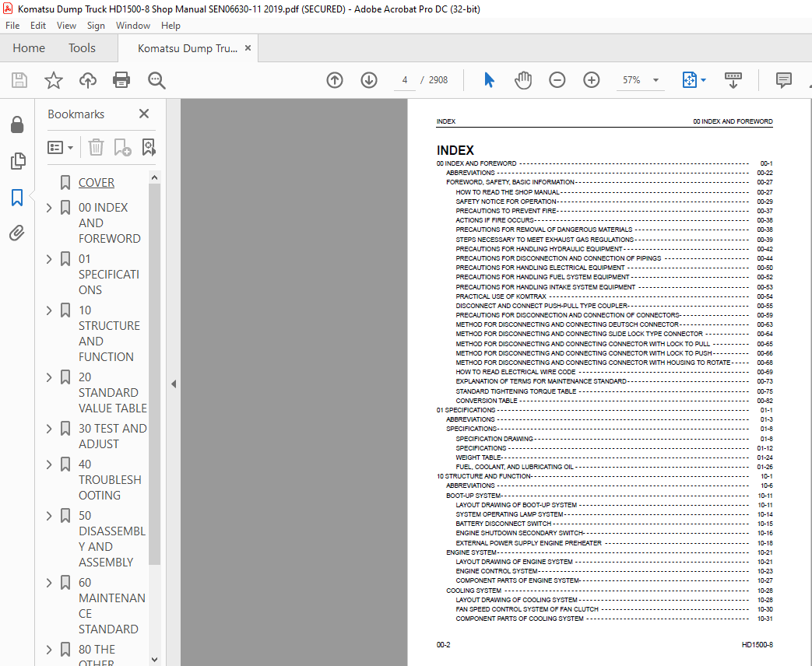This screenshot has height=666, width=812.
Task: Expand 60 MAINTENANCE STANDARD bookmark
Action: [x=49, y=583]
